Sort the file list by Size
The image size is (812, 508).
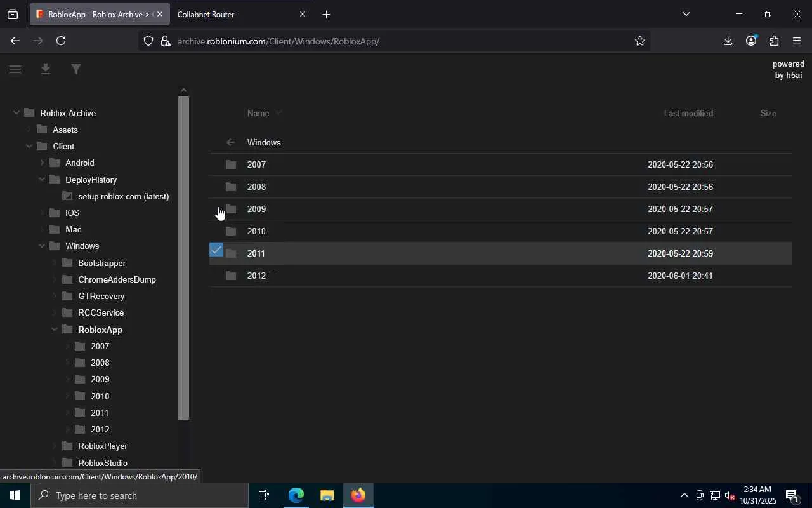[768, 113]
